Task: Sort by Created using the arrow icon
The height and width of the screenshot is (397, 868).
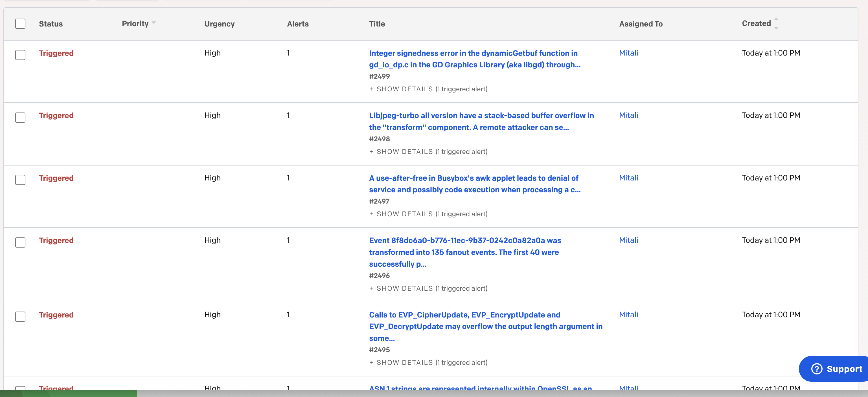Action: (776, 23)
